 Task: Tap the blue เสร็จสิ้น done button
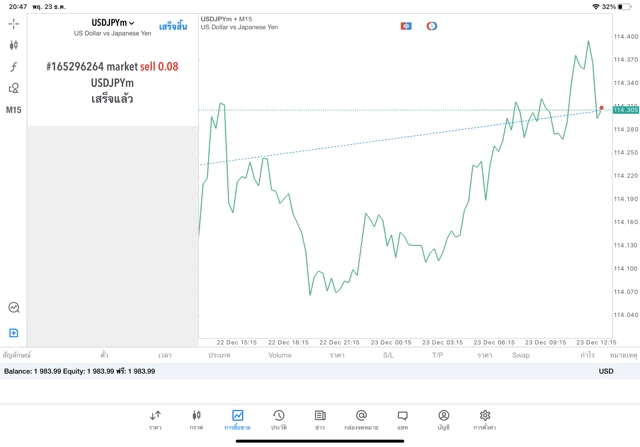pos(173,27)
